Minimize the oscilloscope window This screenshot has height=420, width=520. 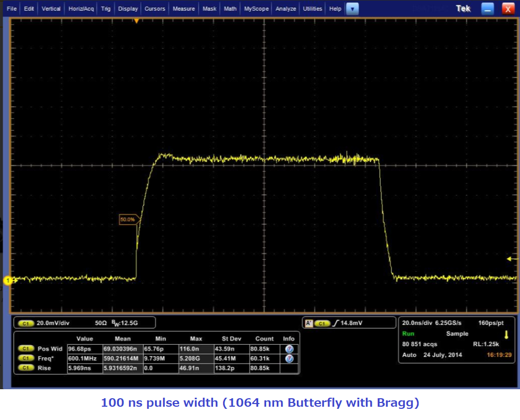pyautogui.click(x=487, y=9)
